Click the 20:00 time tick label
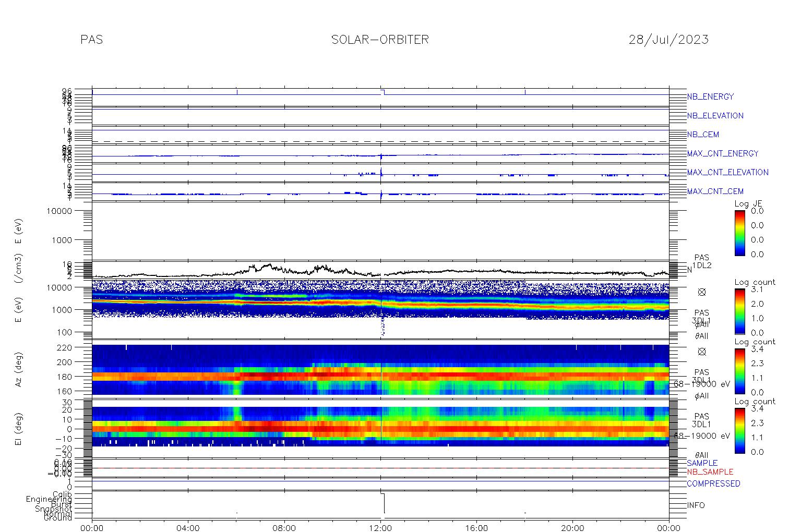The image size is (789, 532). click(572, 527)
